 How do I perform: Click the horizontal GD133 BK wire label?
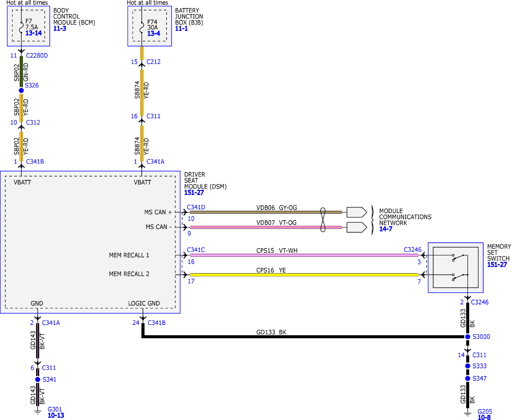pyautogui.click(x=271, y=332)
